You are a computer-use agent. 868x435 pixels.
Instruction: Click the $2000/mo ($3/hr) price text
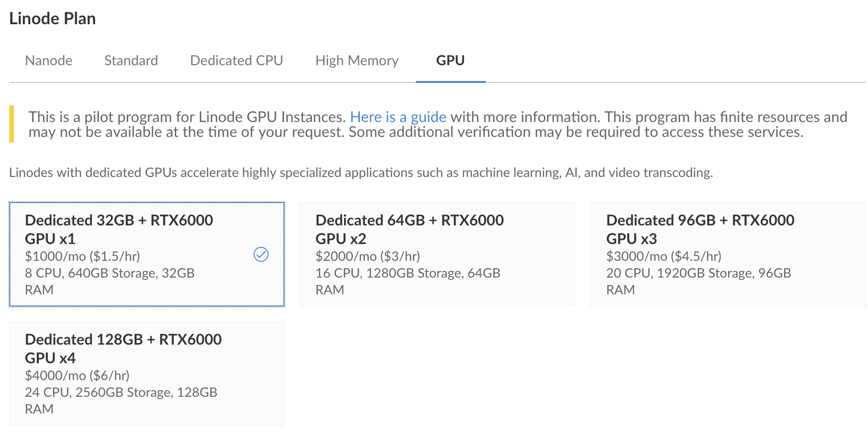pos(367,256)
